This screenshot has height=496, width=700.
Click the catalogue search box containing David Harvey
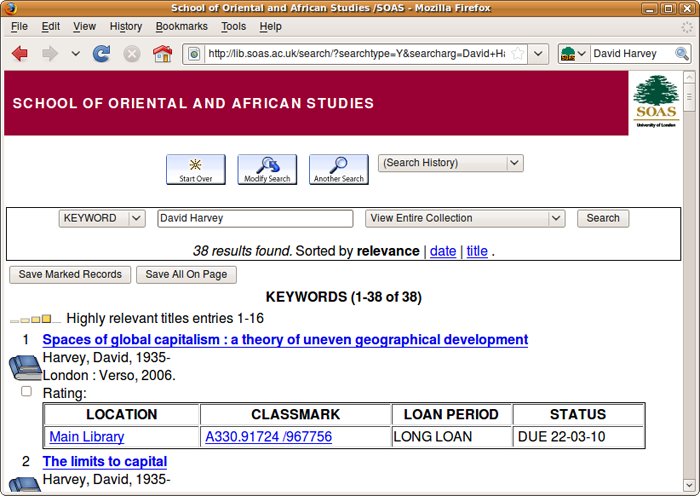pos(255,218)
